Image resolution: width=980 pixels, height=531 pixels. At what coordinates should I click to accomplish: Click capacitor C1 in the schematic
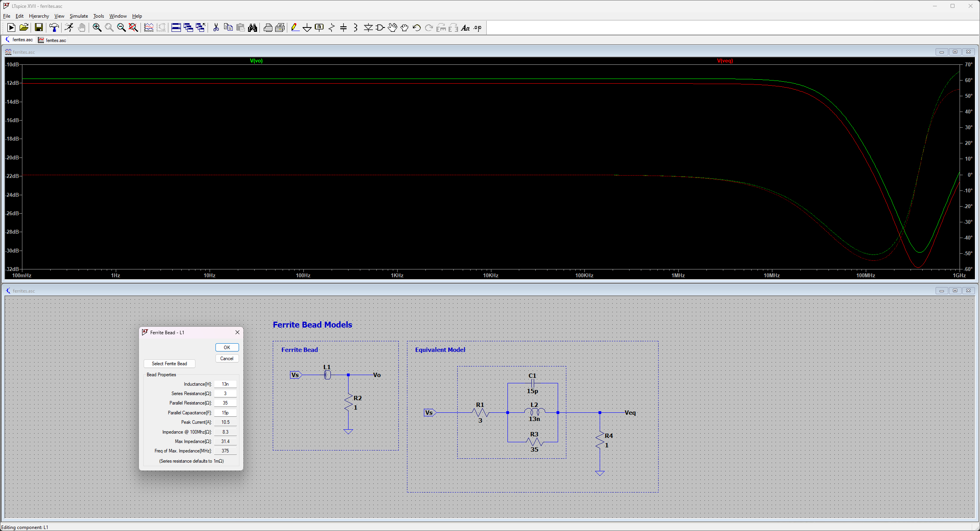533,384
